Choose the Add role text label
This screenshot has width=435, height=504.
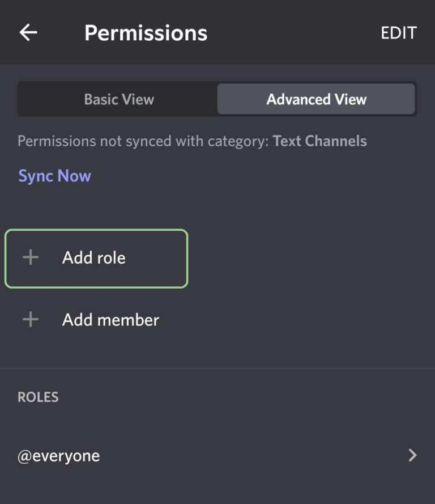(x=94, y=258)
